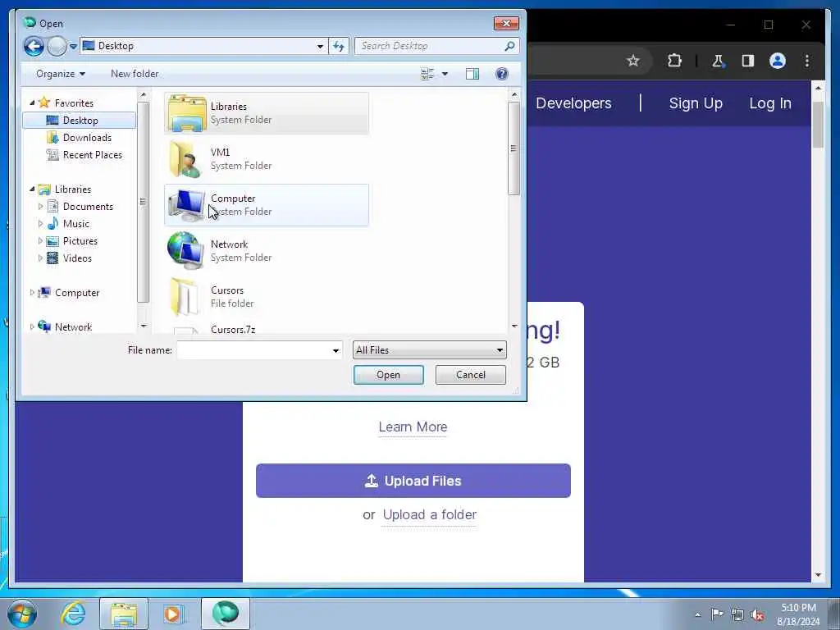Show hidden tray icons arrow
Viewport: 840px width, 630px height.
[x=697, y=615]
